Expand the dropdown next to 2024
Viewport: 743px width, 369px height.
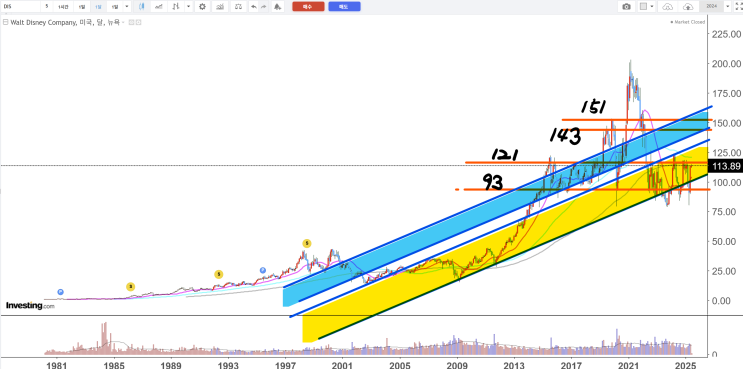(x=727, y=7)
